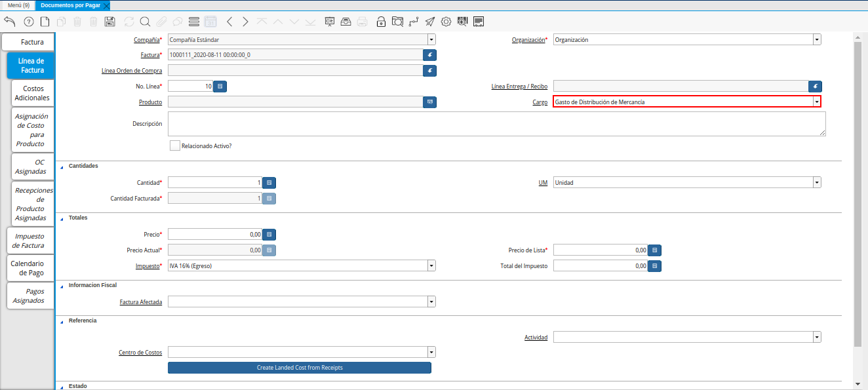Expand the Impuesto dropdown
868x390 pixels.
pyautogui.click(x=431, y=266)
